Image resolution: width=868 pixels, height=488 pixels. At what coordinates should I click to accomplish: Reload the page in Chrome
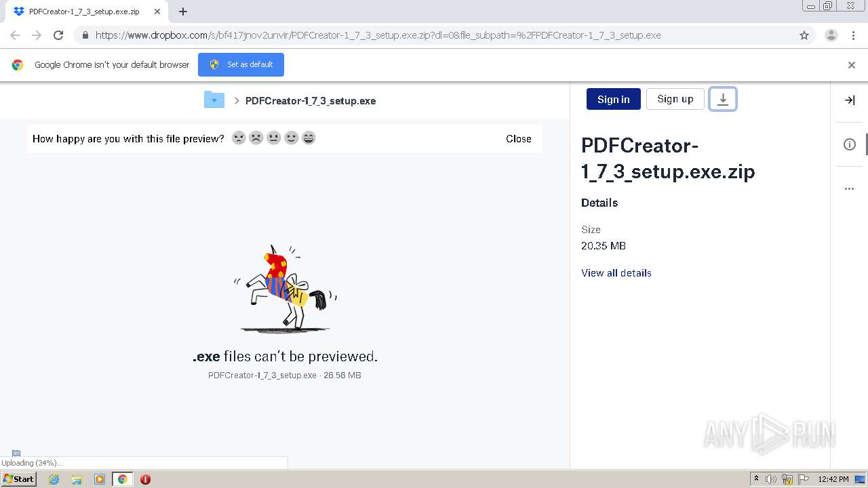click(58, 35)
